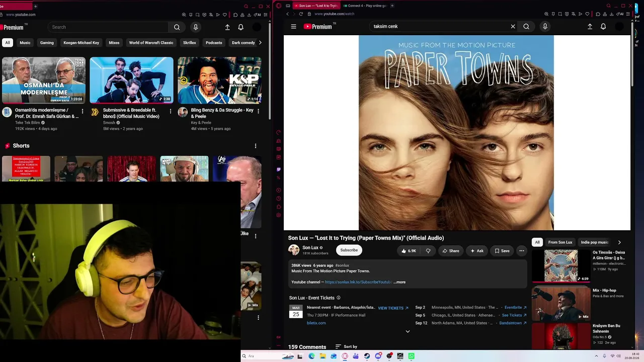Open the 'Mix - Hip-hop' playlist thumbnail
The width and height of the screenshot is (644, 362).
pyautogui.click(x=561, y=303)
